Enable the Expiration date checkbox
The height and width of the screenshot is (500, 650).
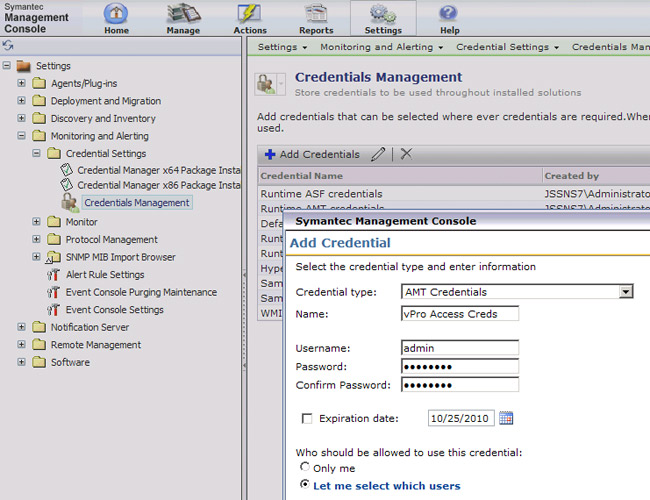tap(307, 419)
